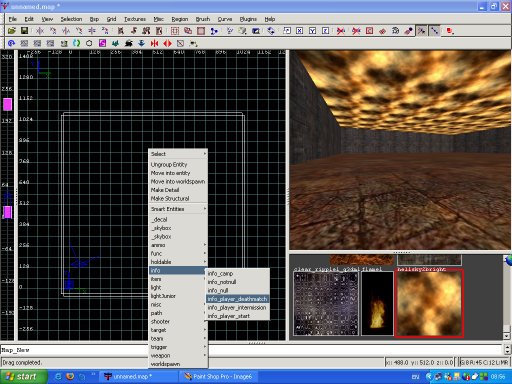This screenshot has height=384, width=512.
Task: Click the z-axis flip toolbar icon
Action: tap(92, 31)
